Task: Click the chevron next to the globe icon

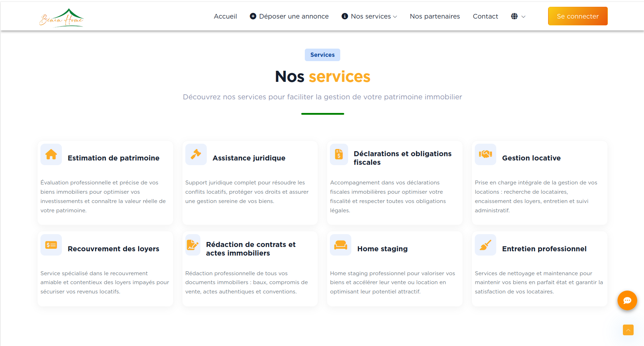Action: coord(523,17)
